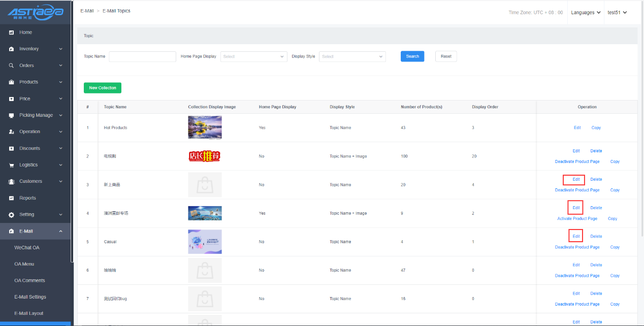The image size is (644, 326).
Task: Open the WeChat OA submenu item
Action: click(27, 248)
